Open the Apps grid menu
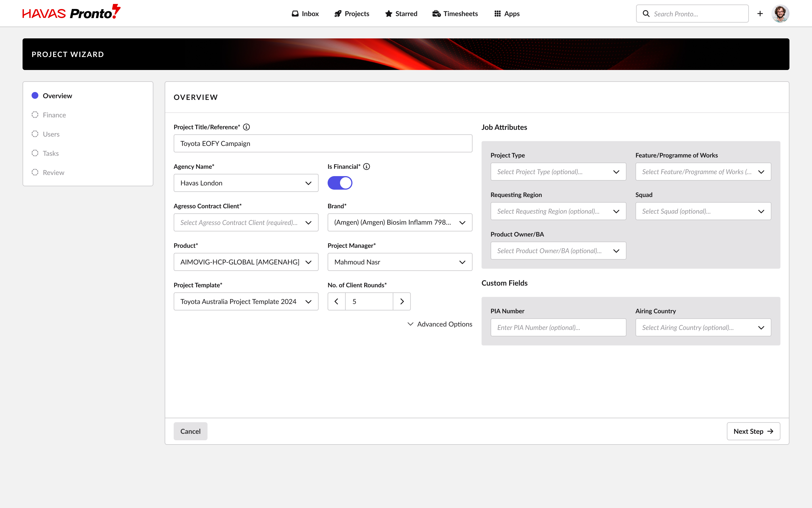 pyautogui.click(x=507, y=14)
